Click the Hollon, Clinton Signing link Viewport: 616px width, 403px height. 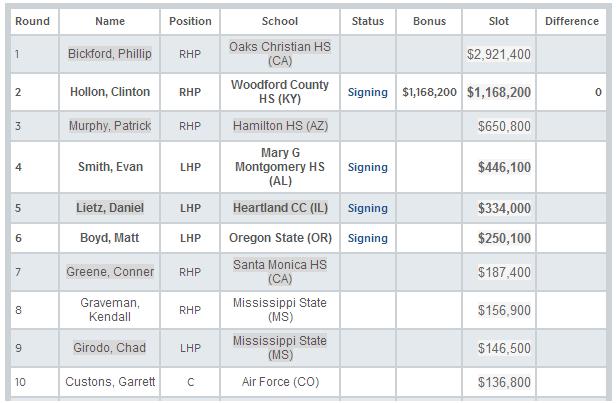pos(367,92)
